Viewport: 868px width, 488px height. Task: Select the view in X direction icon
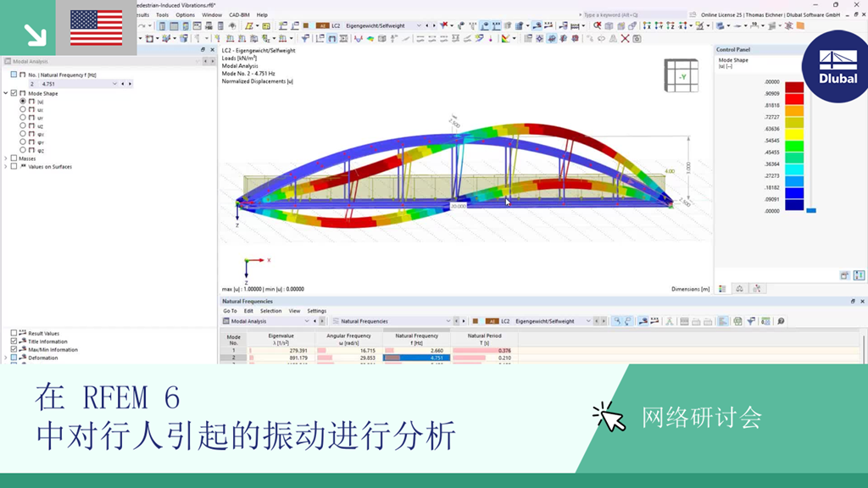click(647, 25)
